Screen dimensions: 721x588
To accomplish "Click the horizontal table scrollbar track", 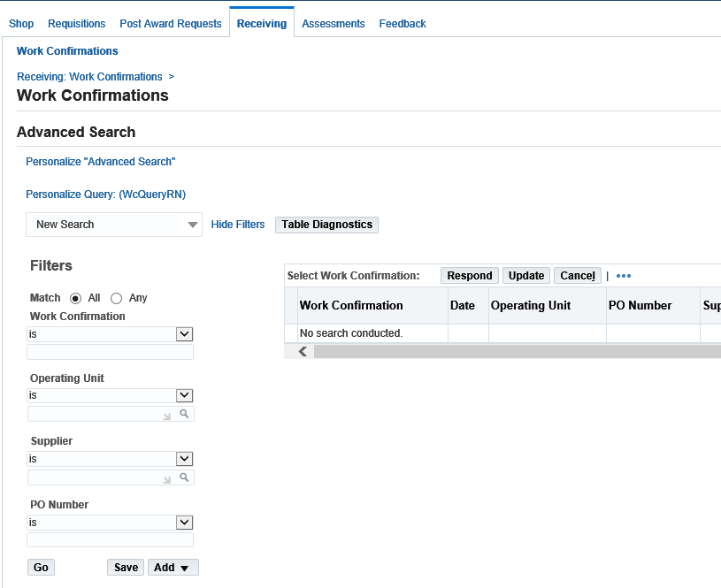I will [x=518, y=352].
